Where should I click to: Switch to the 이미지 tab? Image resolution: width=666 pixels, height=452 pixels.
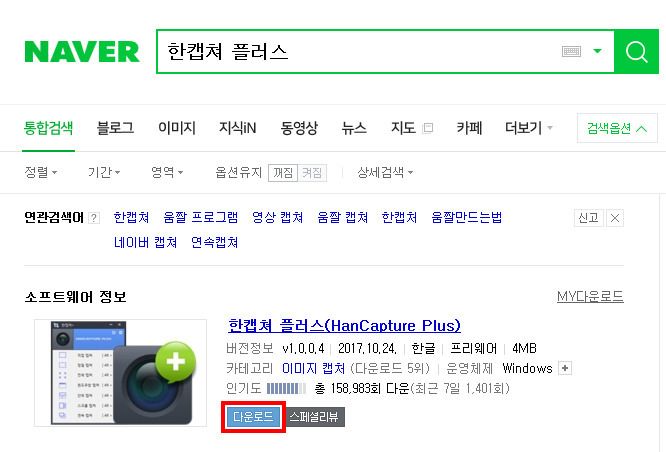click(x=177, y=127)
